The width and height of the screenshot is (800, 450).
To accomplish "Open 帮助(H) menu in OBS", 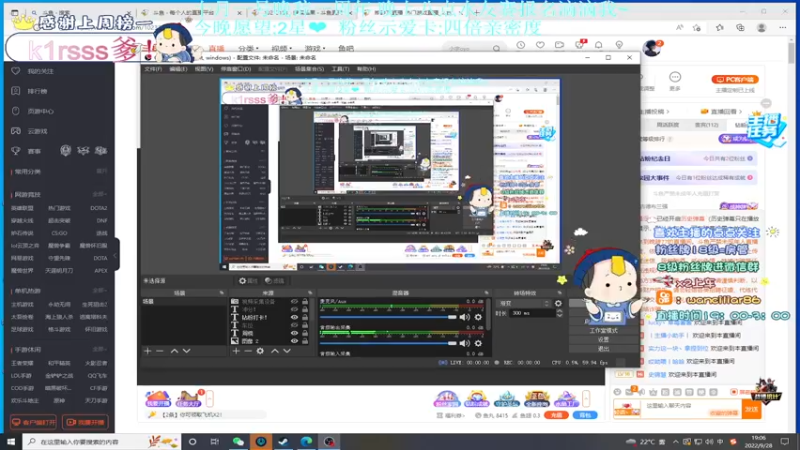I will point(366,69).
